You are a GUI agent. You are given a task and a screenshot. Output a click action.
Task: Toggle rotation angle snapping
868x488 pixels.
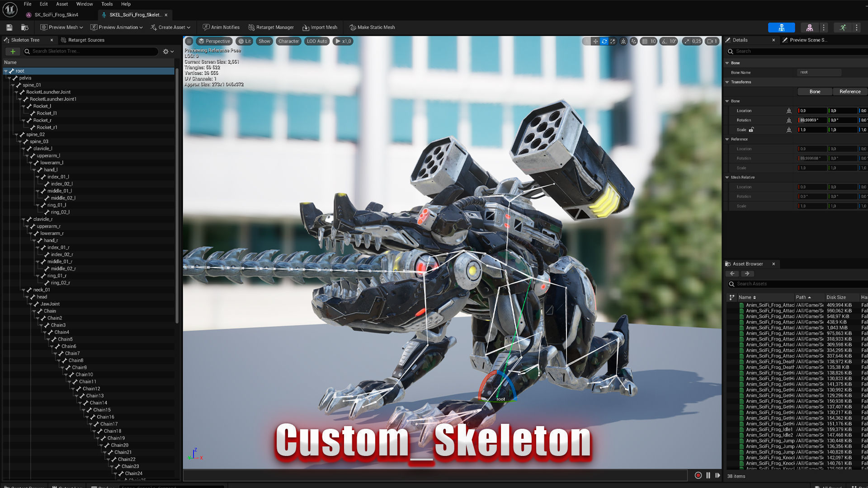(664, 41)
